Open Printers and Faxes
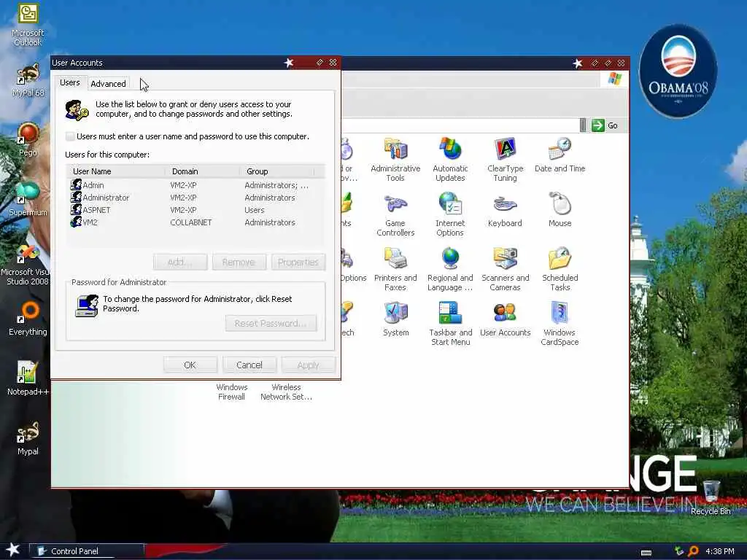Screen dimensions: 747x560 click(395, 269)
